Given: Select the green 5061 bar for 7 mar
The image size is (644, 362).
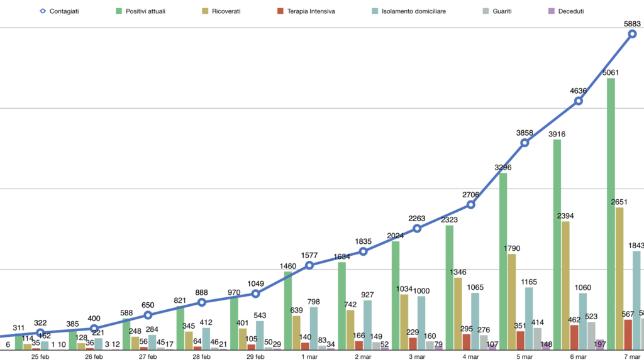Looking at the screenshot, I should [611, 214].
